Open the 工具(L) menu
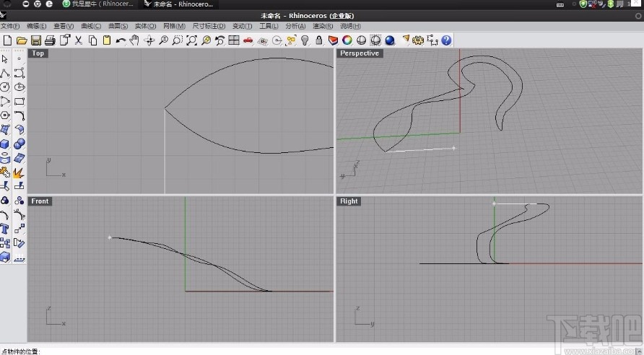Screen dimensions: 644x355 [x=269, y=26]
